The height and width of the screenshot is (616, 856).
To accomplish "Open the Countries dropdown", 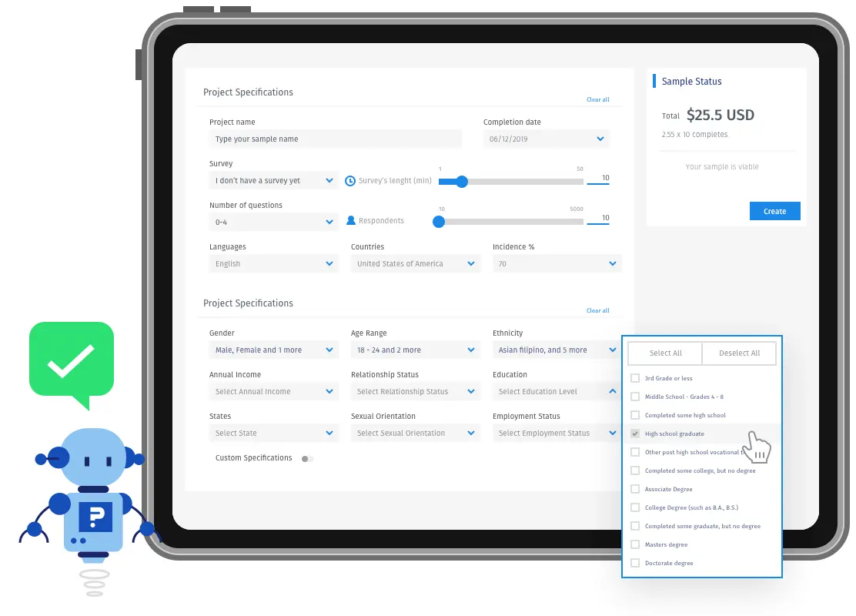I will pyautogui.click(x=416, y=264).
